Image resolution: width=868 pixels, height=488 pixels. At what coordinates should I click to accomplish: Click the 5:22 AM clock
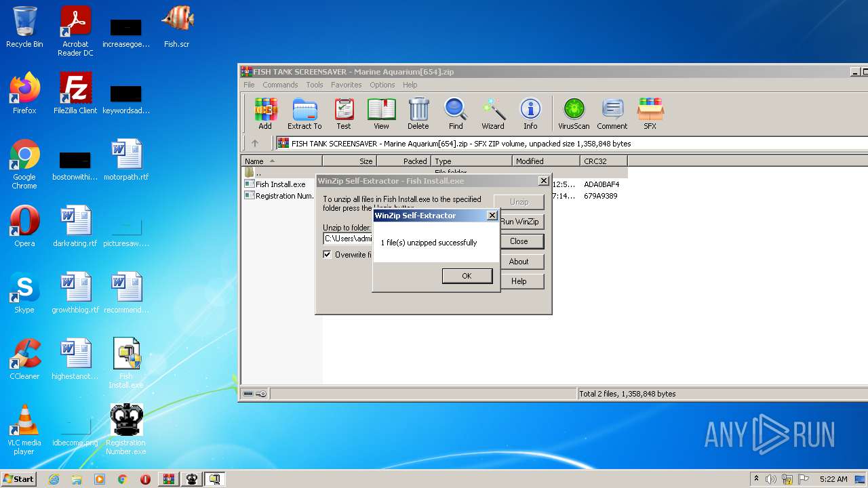point(833,479)
